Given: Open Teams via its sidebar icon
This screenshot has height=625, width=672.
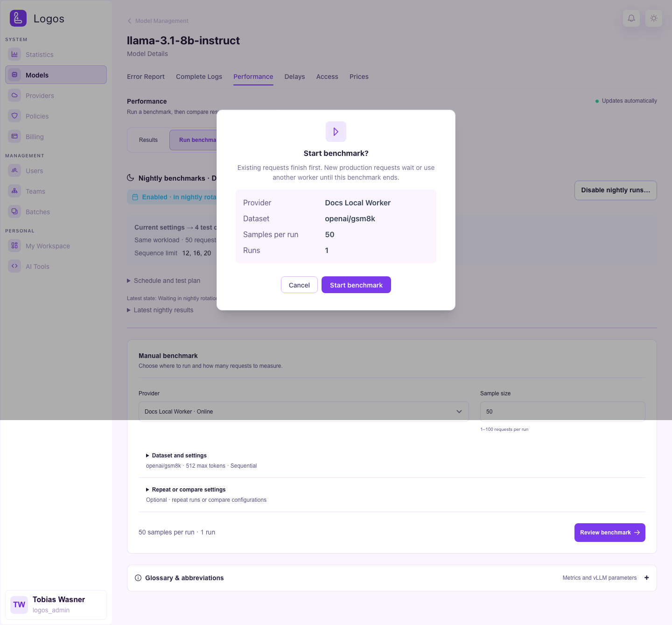Looking at the screenshot, I should tap(14, 191).
